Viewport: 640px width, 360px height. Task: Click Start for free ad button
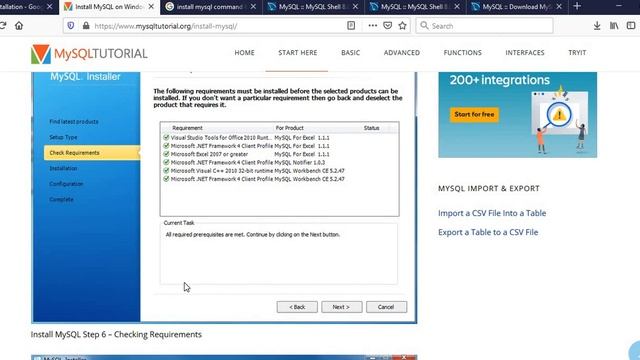coord(474,114)
